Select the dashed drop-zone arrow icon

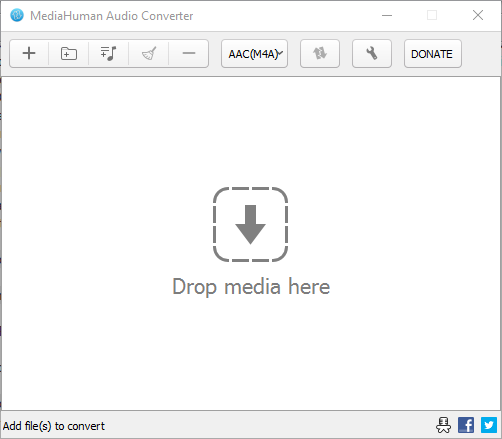(250, 224)
